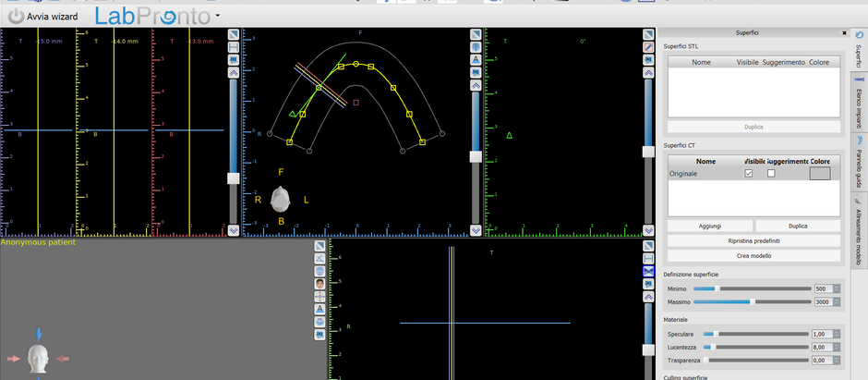Click red right-pointing arrow left of 3D head

13,359
